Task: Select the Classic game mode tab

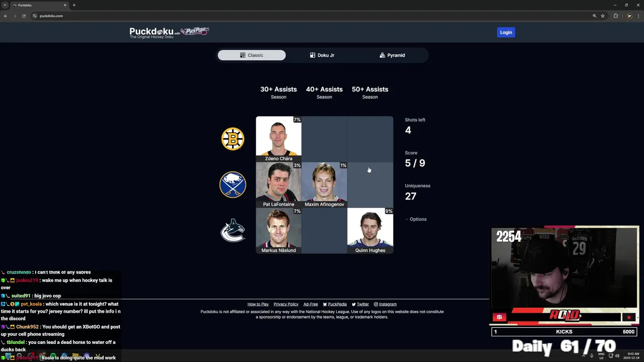Action: (x=252, y=55)
